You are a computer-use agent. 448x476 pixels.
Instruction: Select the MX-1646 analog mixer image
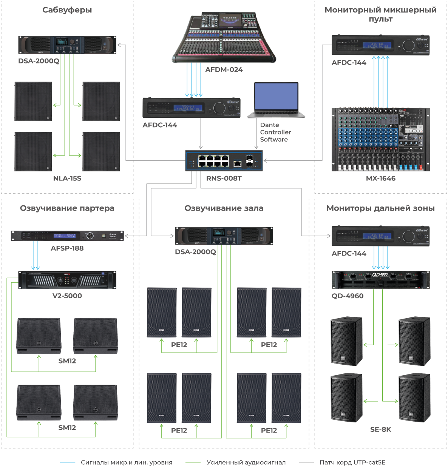click(381, 139)
